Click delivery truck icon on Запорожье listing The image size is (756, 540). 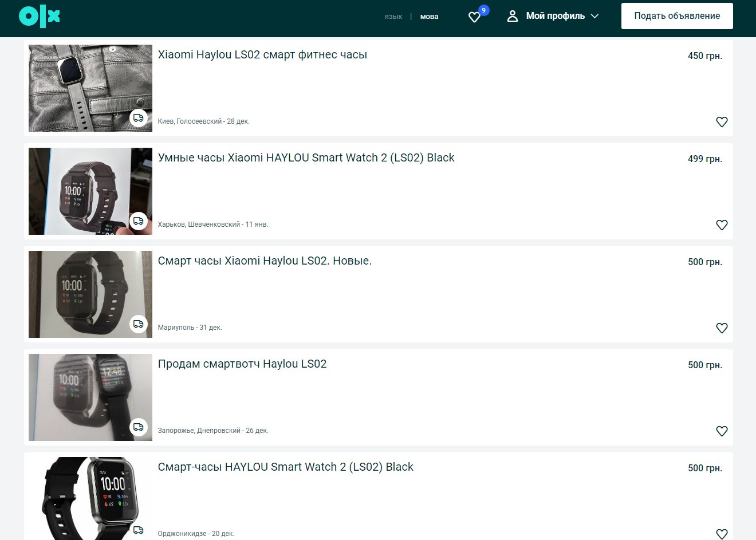coord(139,427)
